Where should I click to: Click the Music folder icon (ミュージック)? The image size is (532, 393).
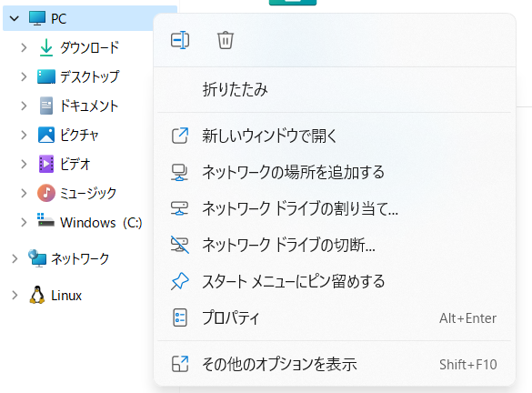(46, 193)
